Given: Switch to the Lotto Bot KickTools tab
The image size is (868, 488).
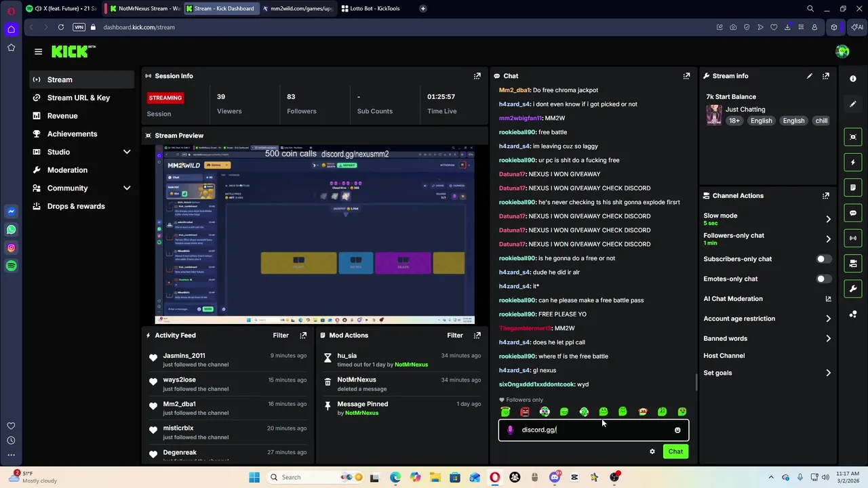Looking at the screenshot, I should (371, 9).
